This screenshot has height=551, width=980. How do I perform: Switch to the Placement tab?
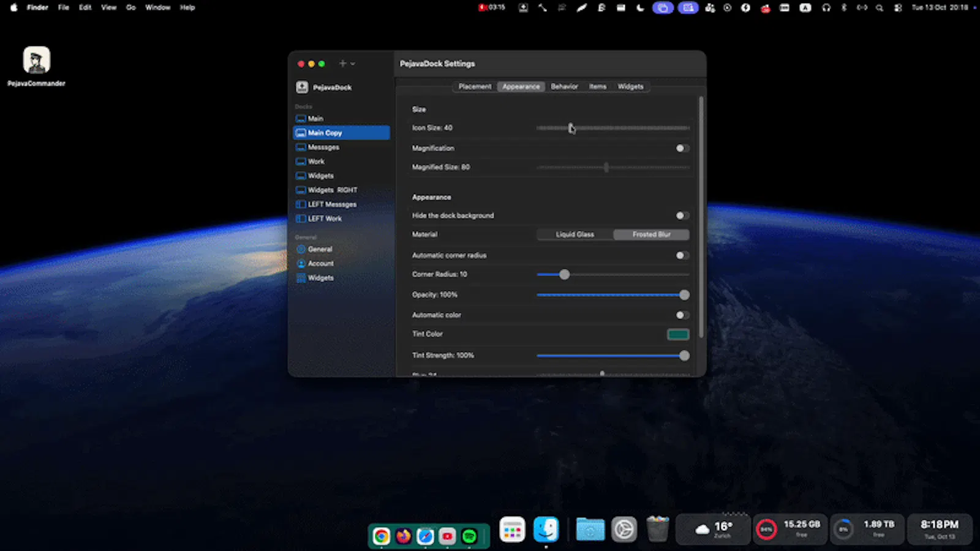[x=475, y=86]
